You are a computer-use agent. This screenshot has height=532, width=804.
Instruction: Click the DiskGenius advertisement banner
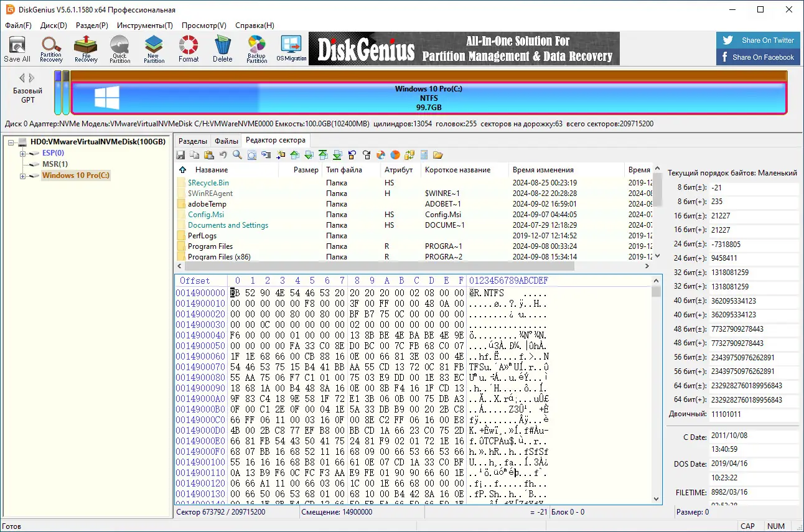pos(464,49)
